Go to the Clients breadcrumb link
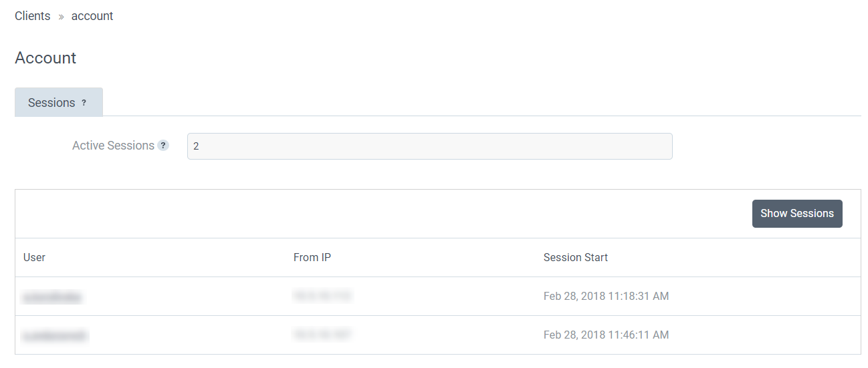Viewport: 868px width, 368px height. 33,16
